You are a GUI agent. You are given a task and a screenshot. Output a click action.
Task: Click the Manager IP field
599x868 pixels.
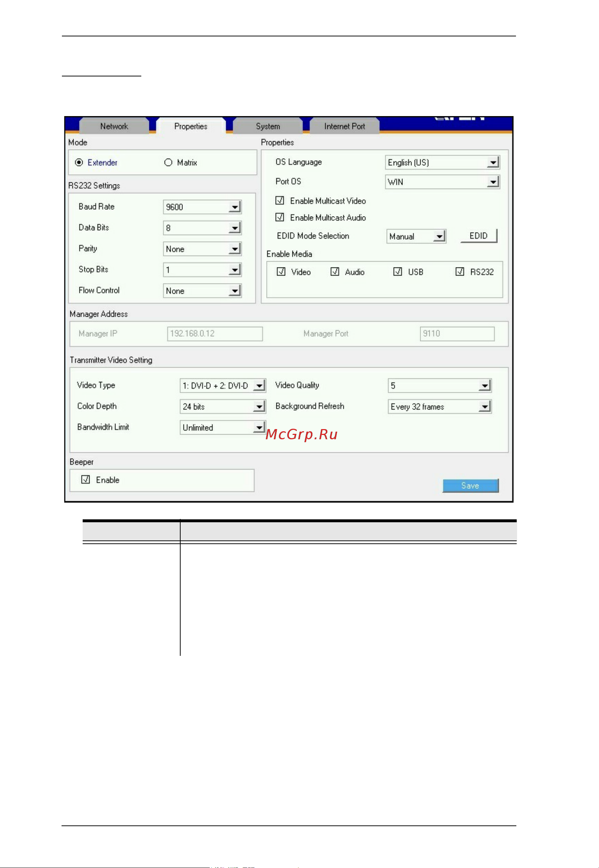(x=215, y=334)
